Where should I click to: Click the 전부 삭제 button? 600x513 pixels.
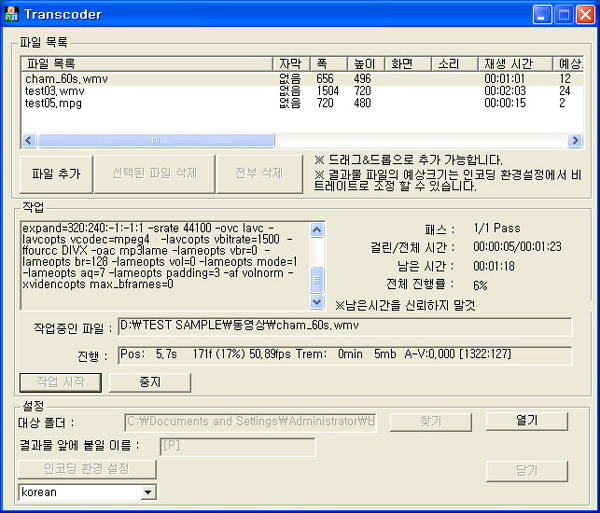tap(259, 174)
